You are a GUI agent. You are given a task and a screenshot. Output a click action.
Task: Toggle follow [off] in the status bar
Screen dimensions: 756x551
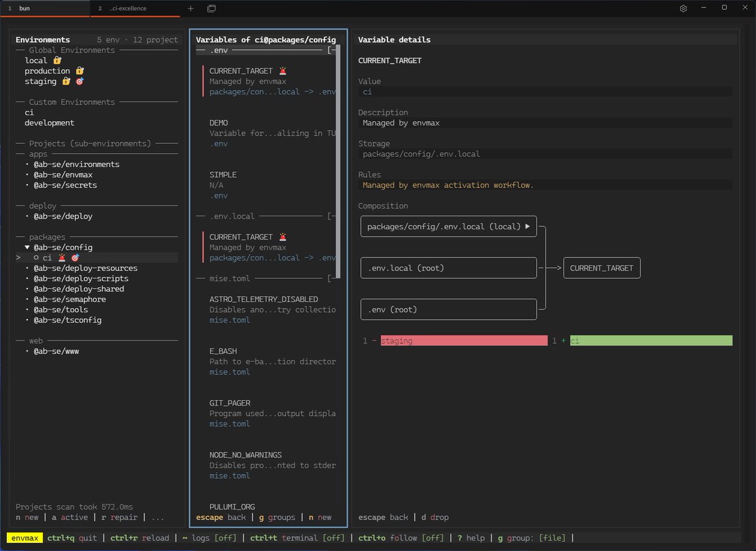pos(400,538)
